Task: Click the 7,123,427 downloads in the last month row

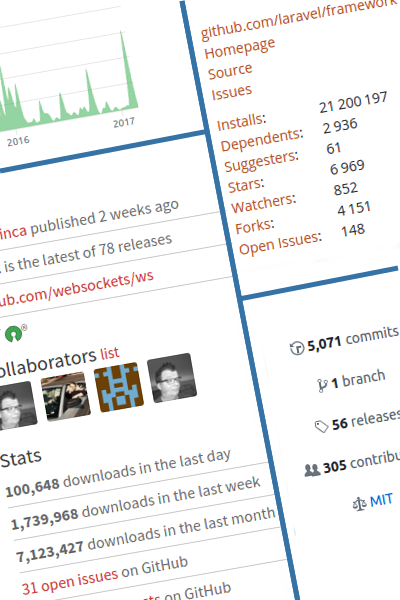Action: pyautogui.click(x=145, y=534)
